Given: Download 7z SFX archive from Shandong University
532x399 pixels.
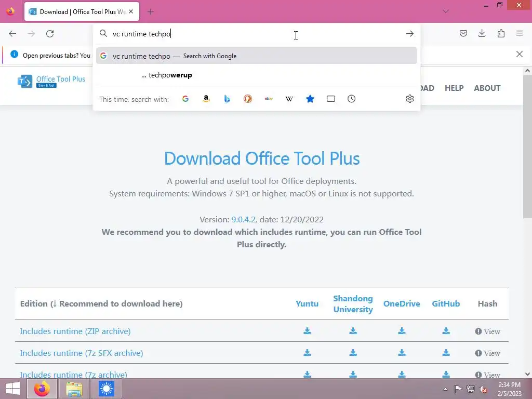Looking at the screenshot, I should pyautogui.click(x=353, y=353).
